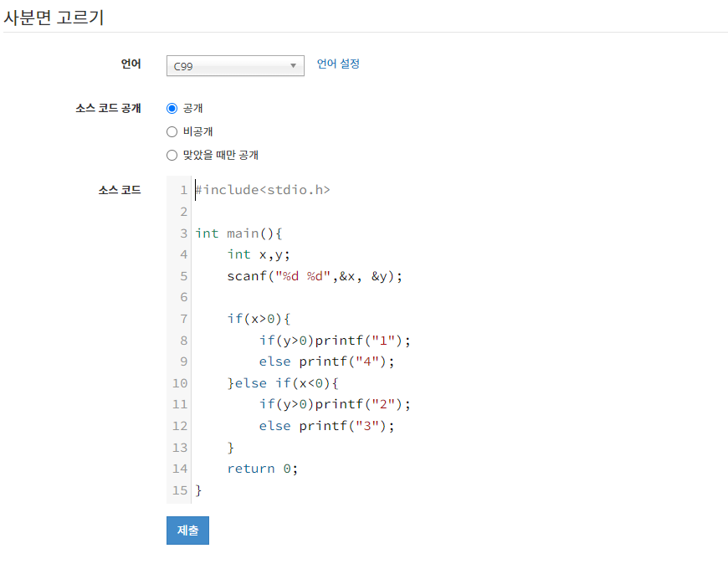Image resolution: width=728 pixels, height=569 pixels.
Task: Click line number 15 in gutter
Action: click(180, 490)
